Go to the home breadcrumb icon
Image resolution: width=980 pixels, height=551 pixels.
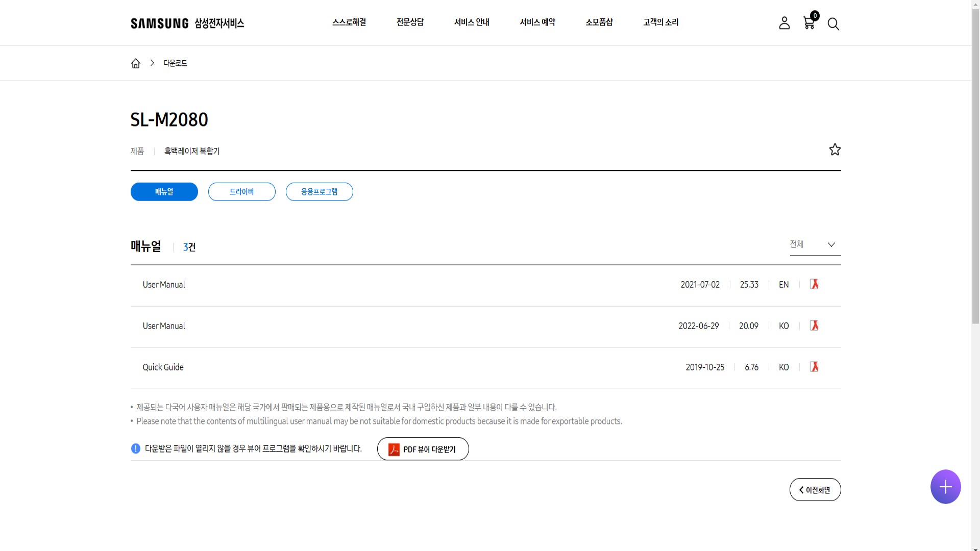click(136, 63)
